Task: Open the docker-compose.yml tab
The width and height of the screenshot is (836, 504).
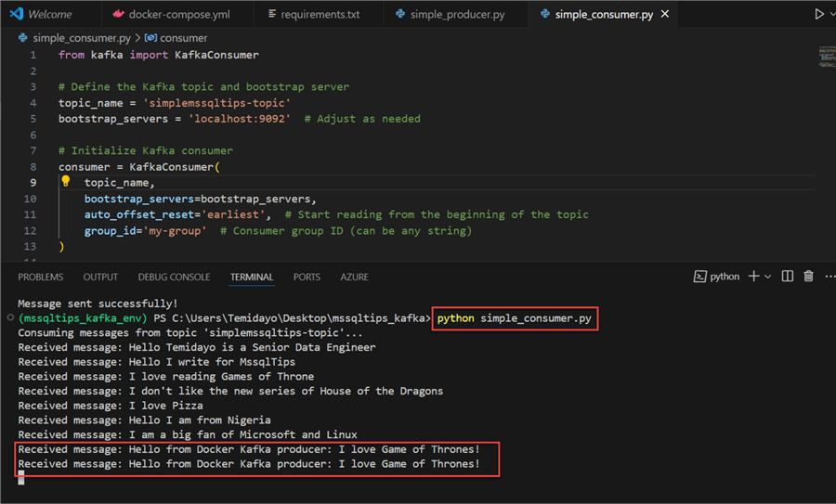Action: click(170, 15)
